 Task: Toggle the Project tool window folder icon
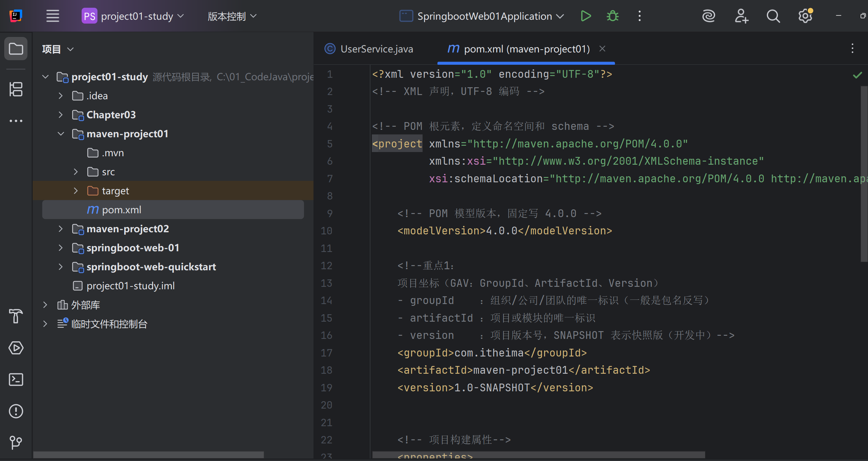(16, 49)
